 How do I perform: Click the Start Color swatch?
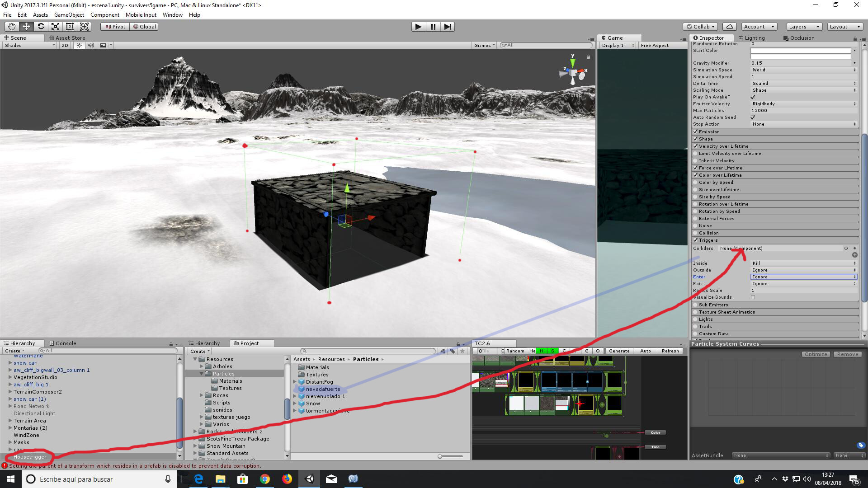tap(800, 52)
